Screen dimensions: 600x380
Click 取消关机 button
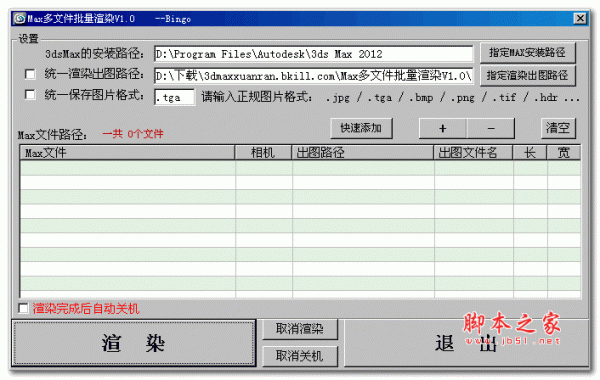300,356
